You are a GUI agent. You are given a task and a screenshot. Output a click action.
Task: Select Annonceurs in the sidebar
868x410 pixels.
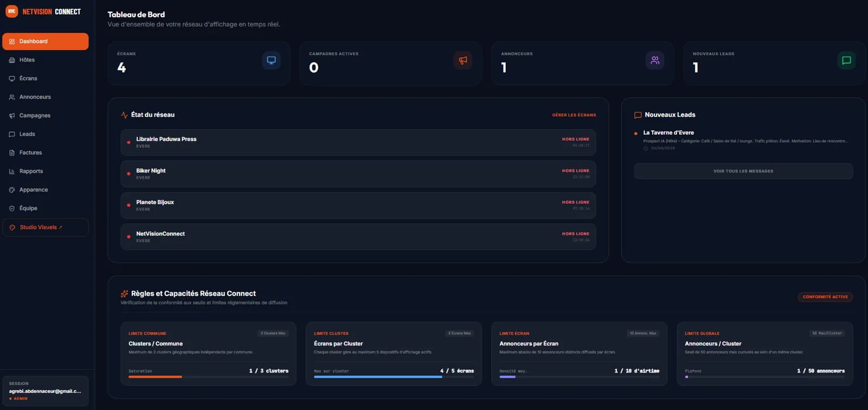[x=45, y=97]
